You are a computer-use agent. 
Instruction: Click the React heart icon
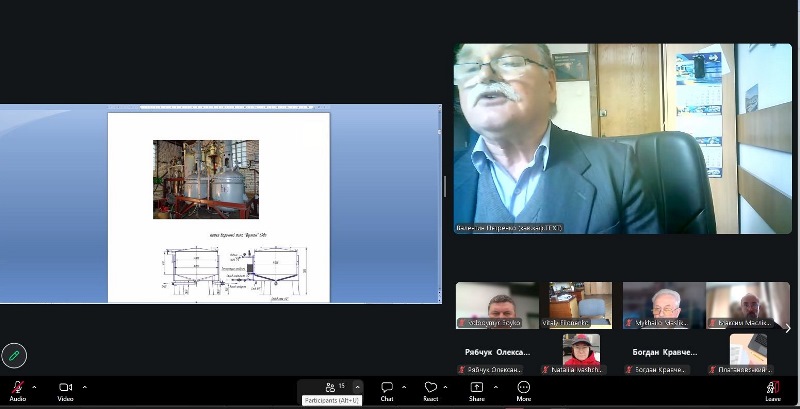pyautogui.click(x=430, y=388)
